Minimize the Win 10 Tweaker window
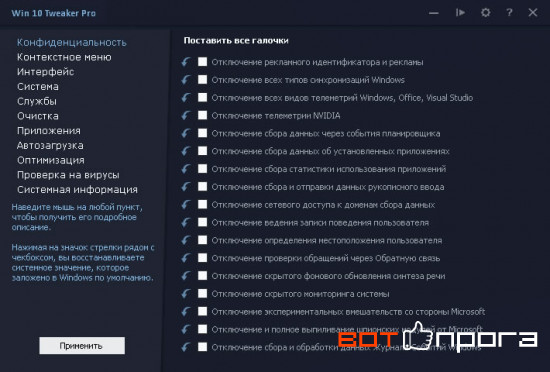The width and height of the screenshot is (550, 372). pyautogui.click(x=434, y=13)
